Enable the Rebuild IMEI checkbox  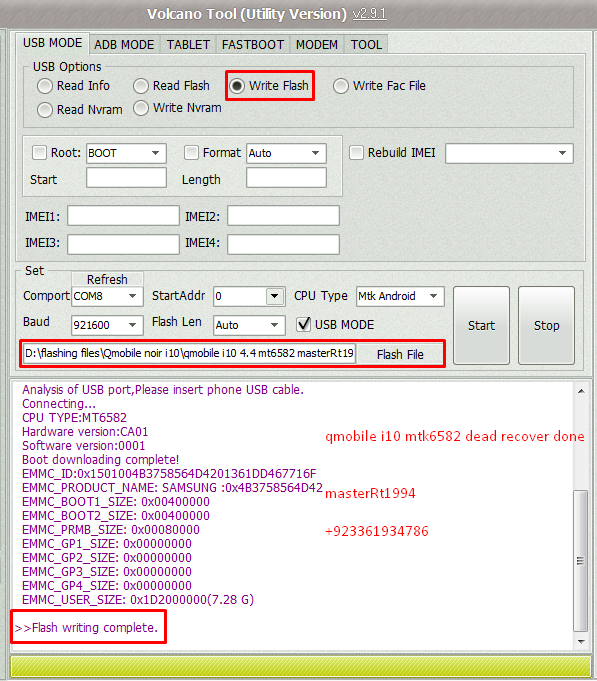(x=356, y=153)
